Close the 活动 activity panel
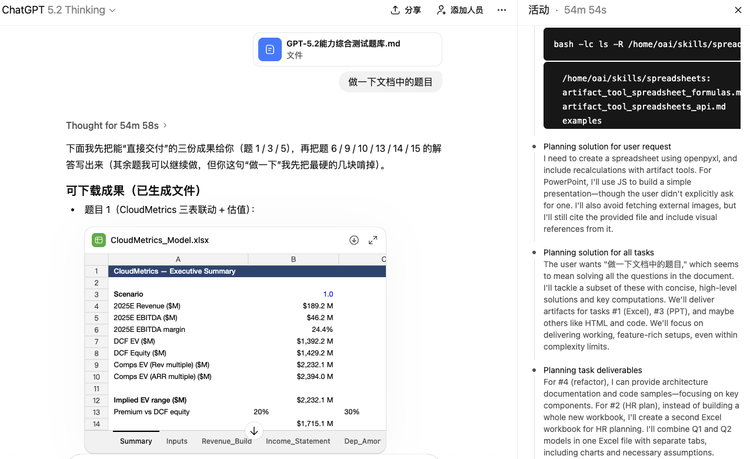This screenshot has height=459, width=750. [737, 10]
